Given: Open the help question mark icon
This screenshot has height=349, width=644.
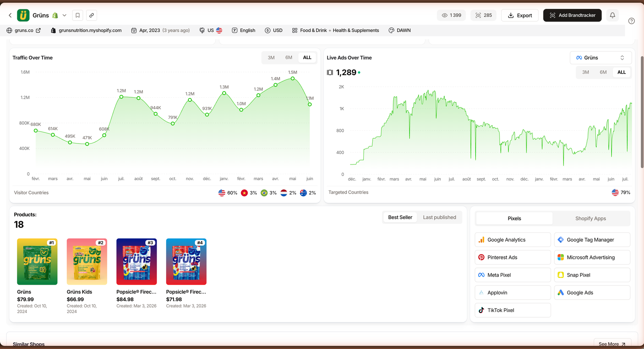Looking at the screenshot, I should pos(632,21).
